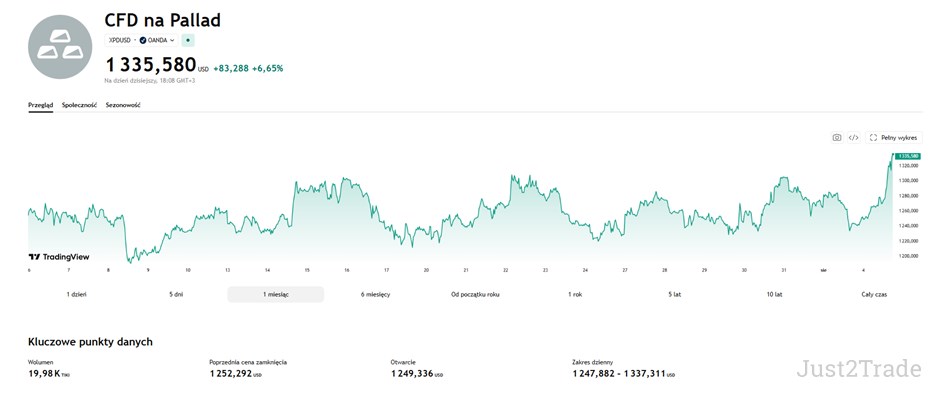
Task: Choose the 6 miesięcy range
Action: pos(376,294)
